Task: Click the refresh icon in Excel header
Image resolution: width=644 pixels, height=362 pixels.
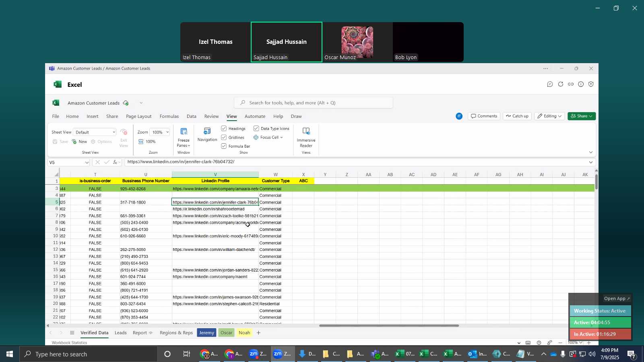Action: [560, 84]
